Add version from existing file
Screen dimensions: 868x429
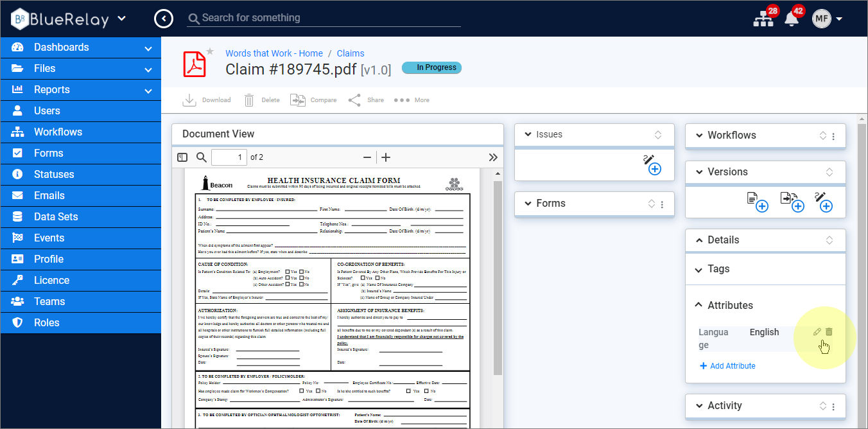tap(792, 202)
